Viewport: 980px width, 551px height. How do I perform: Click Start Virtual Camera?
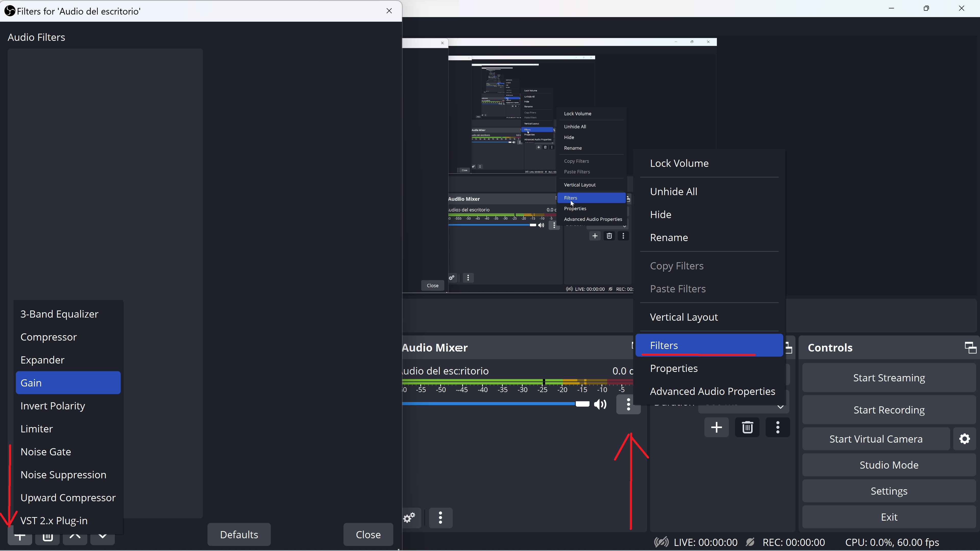point(876,439)
